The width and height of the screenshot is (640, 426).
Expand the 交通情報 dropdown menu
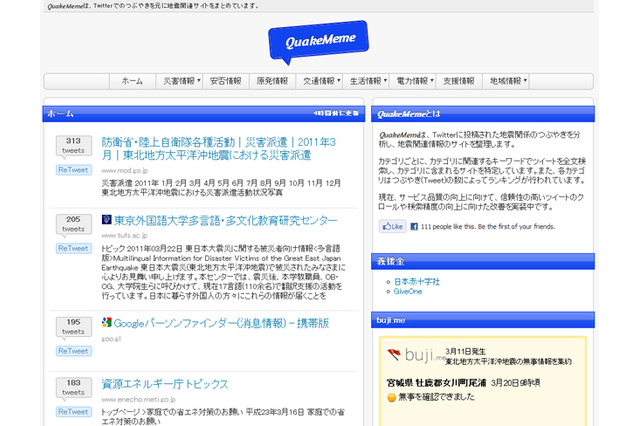point(319,81)
